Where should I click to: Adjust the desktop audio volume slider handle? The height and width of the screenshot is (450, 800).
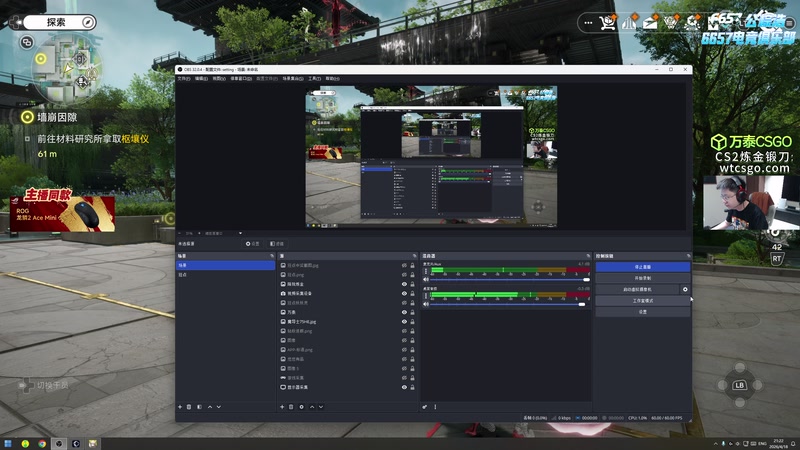(582, 305)
